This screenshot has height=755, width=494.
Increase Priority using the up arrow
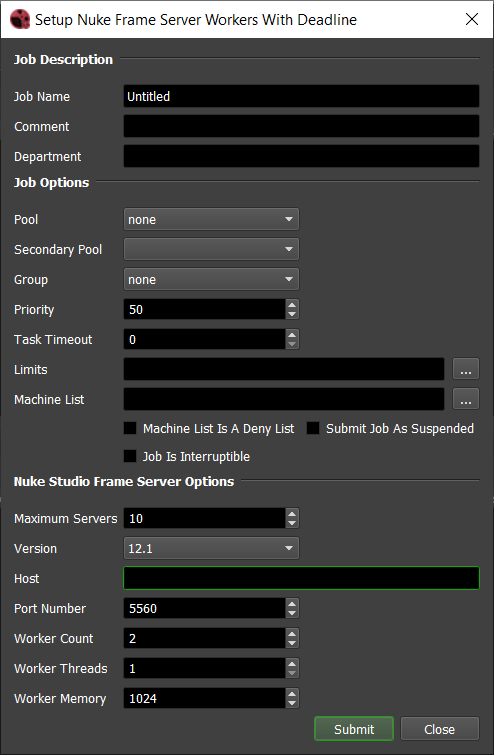point(292,304)
